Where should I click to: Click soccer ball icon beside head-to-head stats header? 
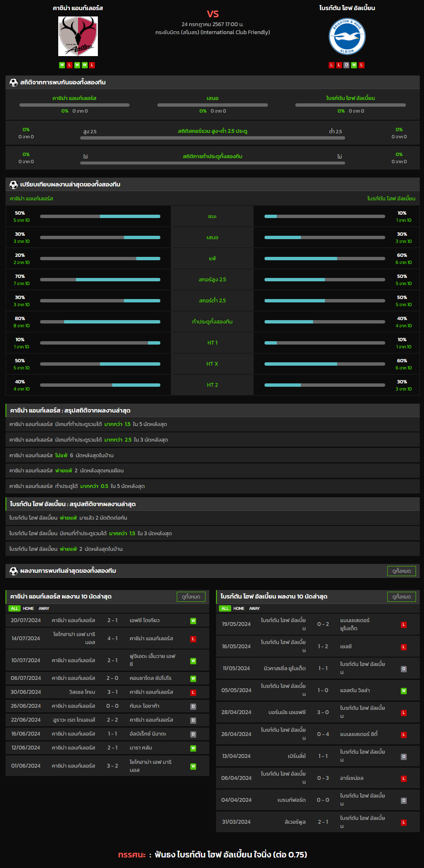pos(14,82)
